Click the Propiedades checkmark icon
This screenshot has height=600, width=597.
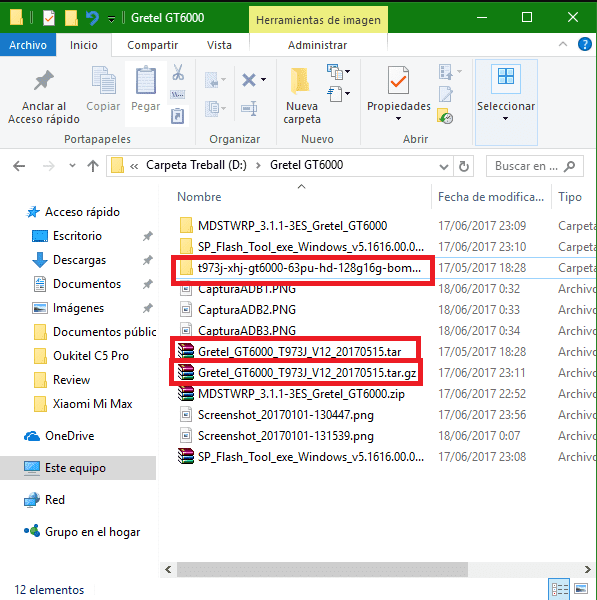[x=398, y=80]
